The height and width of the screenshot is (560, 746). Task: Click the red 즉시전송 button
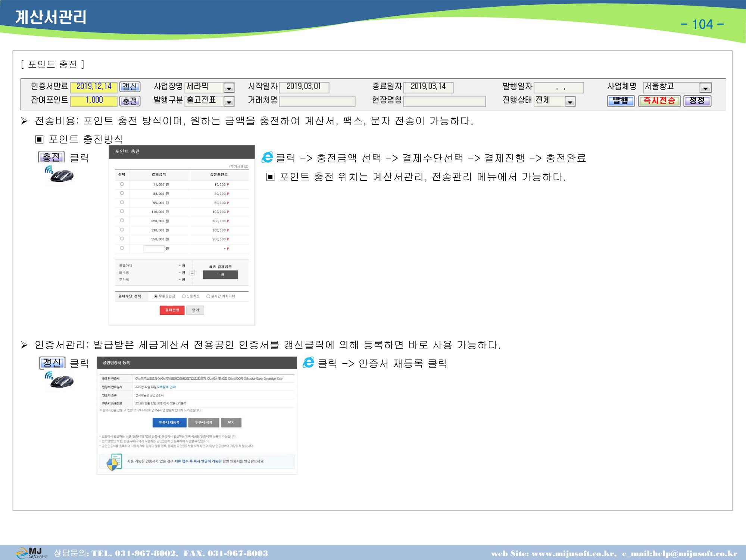659,101
